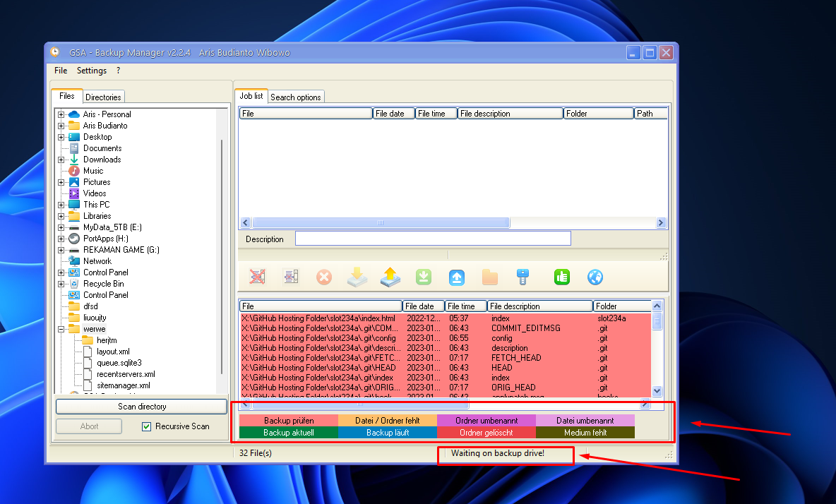The width and height of the screenshot is (836, 504).
Task: Select the FETCH_HEAD row in file list
Action: [446, 358]
